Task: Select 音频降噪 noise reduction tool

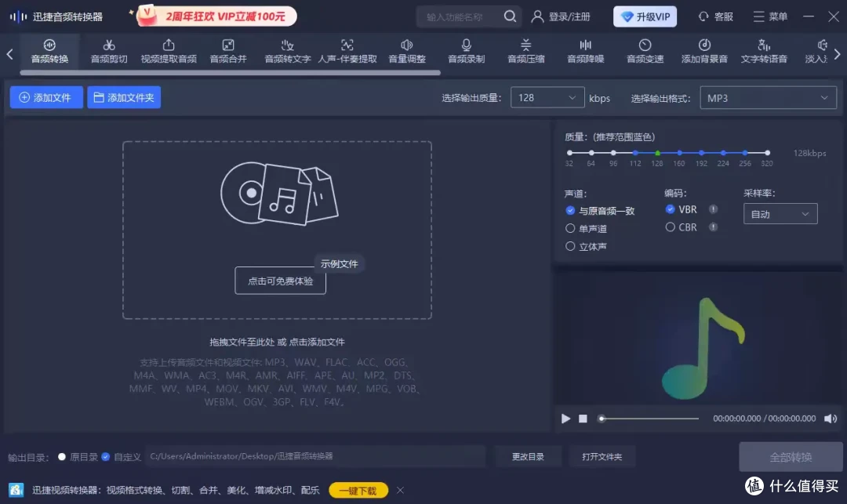Action: click(x=585, y=51)
